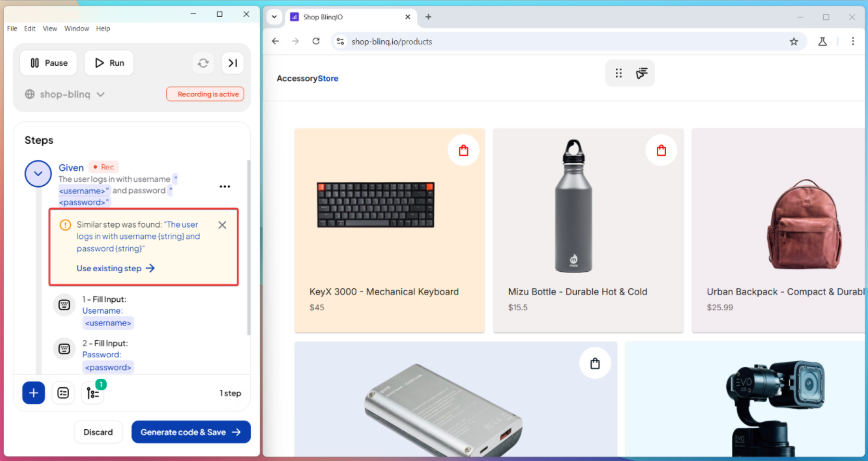
Task: Click the six-dot grid icon in header
Action: coord(619,73)
